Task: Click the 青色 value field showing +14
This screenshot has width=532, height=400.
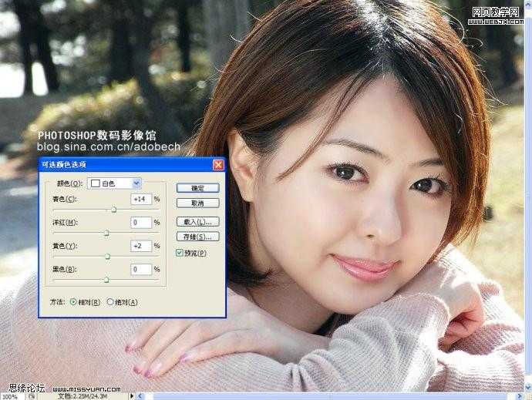Action: pyautogui.click(x=141, y=199)
